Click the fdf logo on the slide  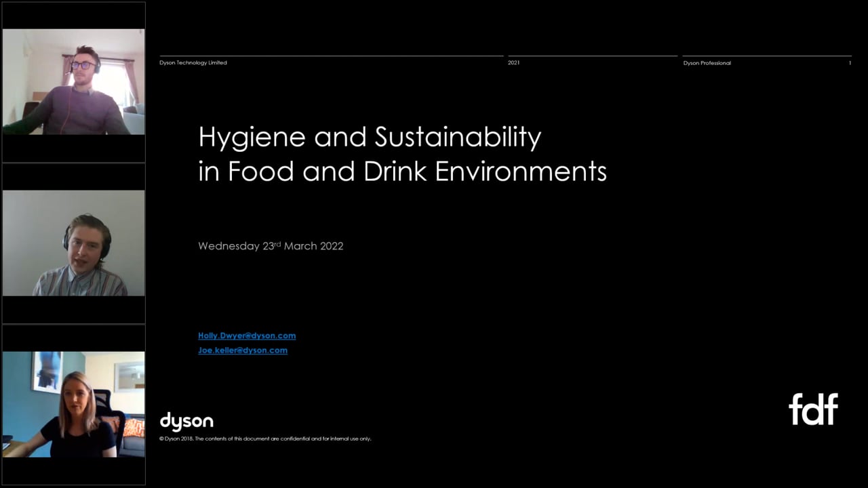coord(813,409)
